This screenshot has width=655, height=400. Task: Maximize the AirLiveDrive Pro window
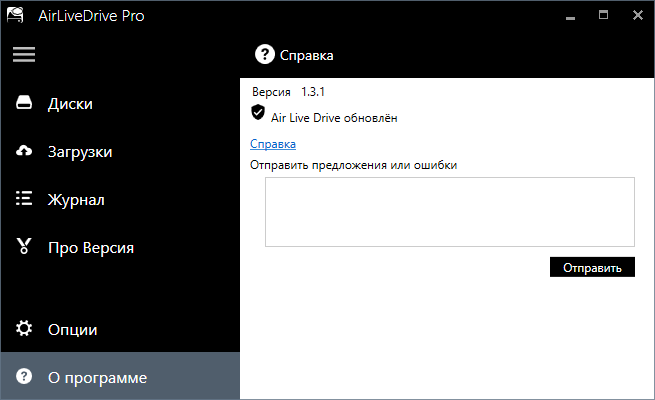(603, 15)
